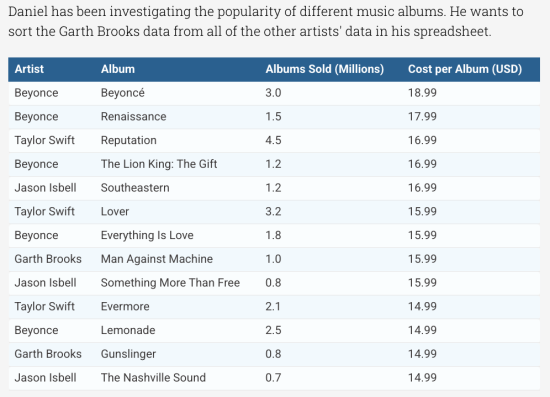
Task: Click the Southeastern album cell
Action: pos(135,188)
